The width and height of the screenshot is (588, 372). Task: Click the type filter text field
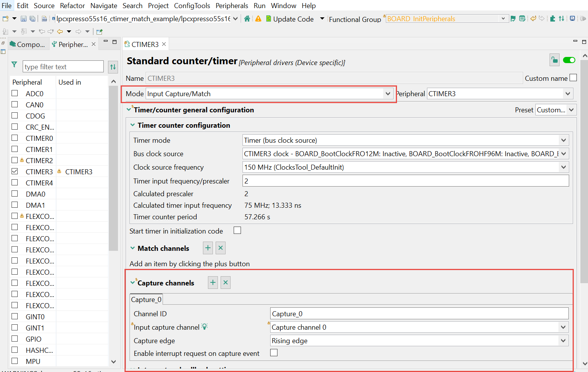[x=63, y=67]
